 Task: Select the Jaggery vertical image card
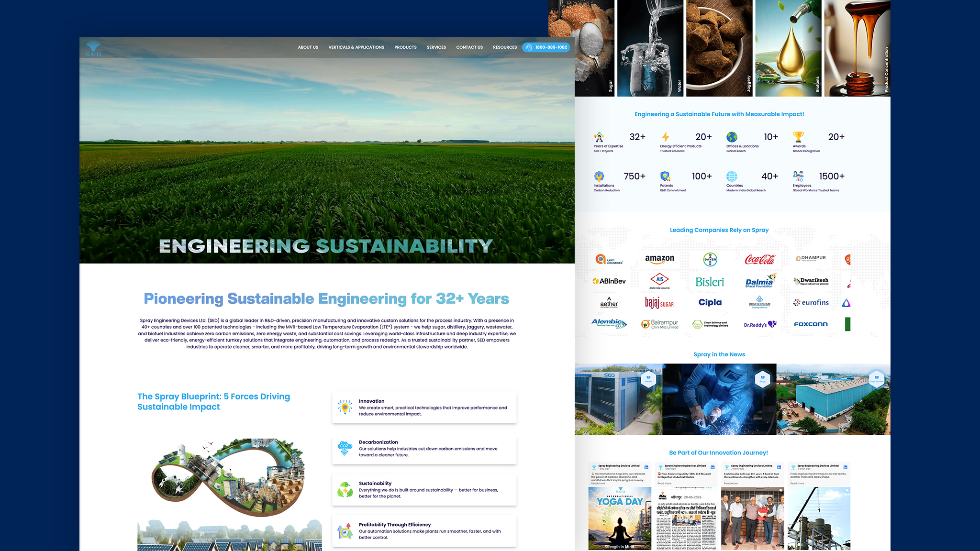pyautogui.click(x=719, y=48)
